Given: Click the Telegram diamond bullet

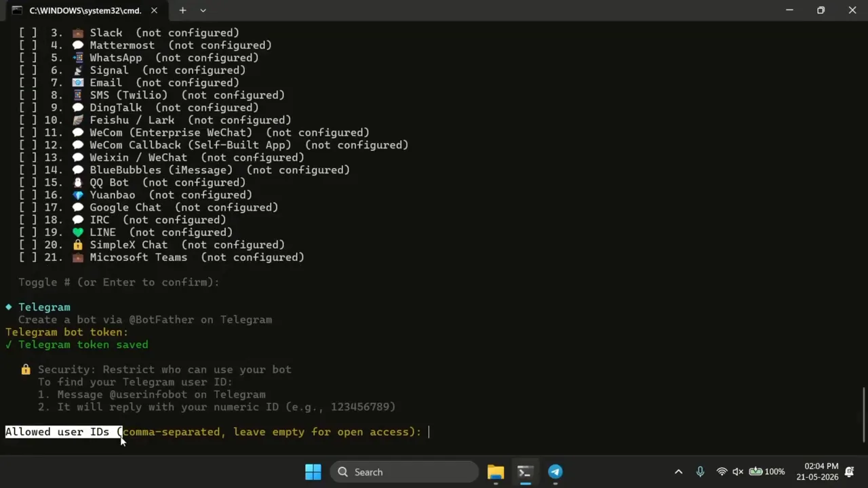Looking at the screenshot, I should point(9,307).
